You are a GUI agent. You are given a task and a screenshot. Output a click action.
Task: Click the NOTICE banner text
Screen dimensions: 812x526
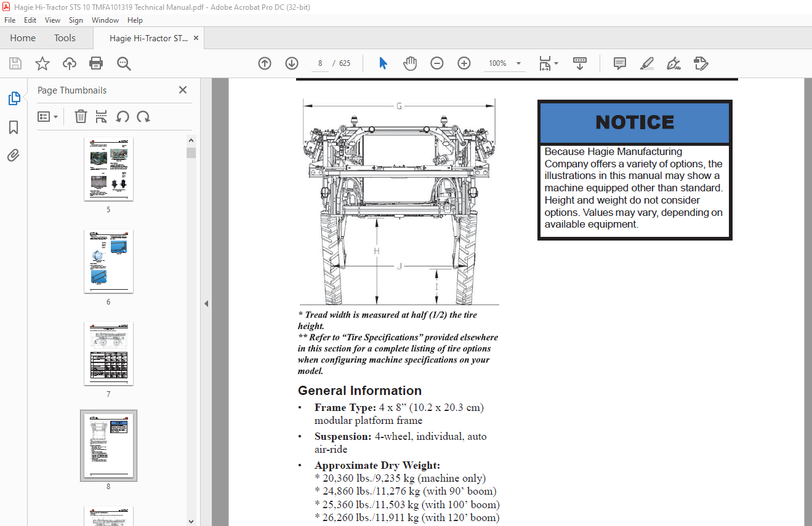[635, 122]
